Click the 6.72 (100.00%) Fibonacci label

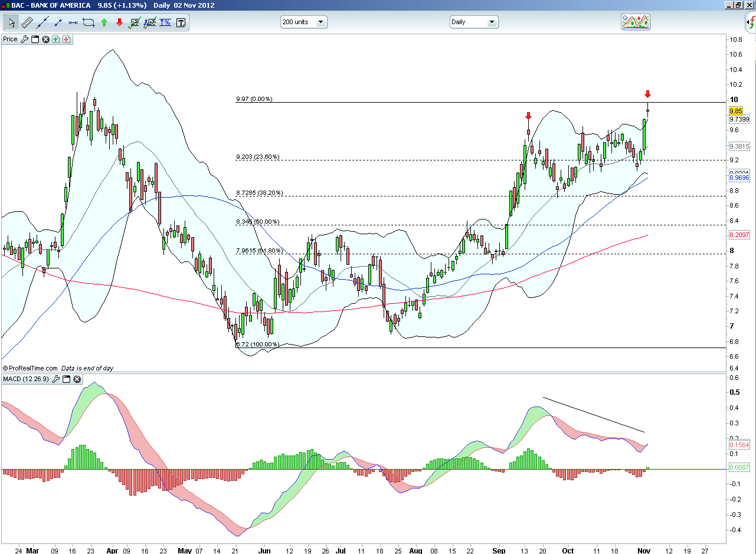(x=257, y=344)
